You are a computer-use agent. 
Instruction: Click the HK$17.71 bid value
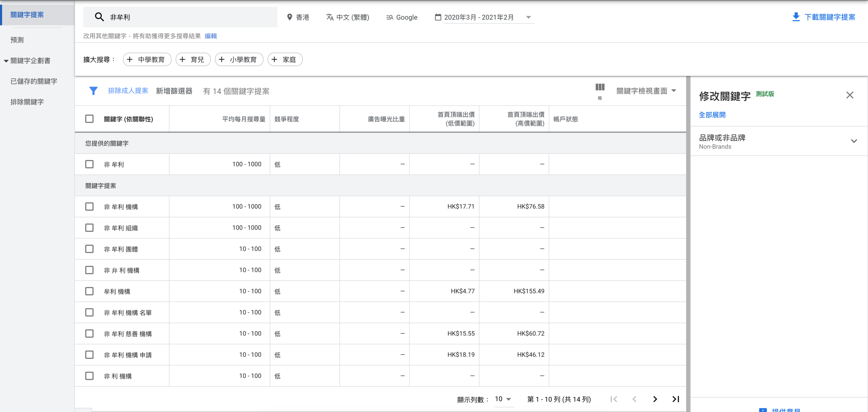pos(461,207)
